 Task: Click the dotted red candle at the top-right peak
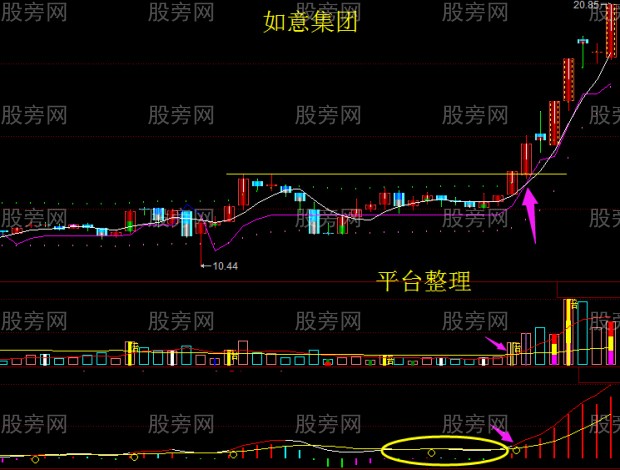click(611, 30)
